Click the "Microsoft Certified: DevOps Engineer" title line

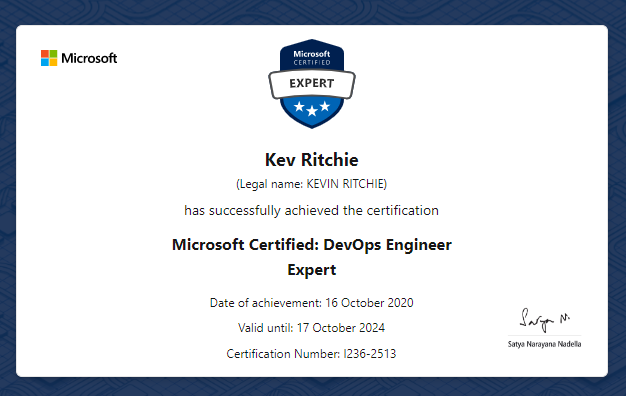pyautogui.click(x=312, y=245)
